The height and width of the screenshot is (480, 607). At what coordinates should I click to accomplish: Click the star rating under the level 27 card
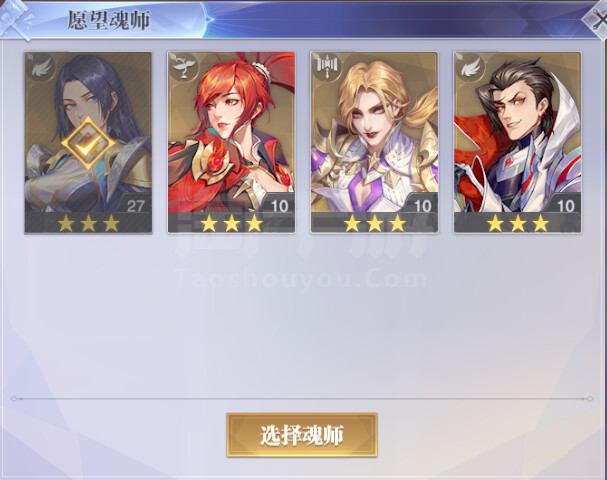(x=88, y=223)
